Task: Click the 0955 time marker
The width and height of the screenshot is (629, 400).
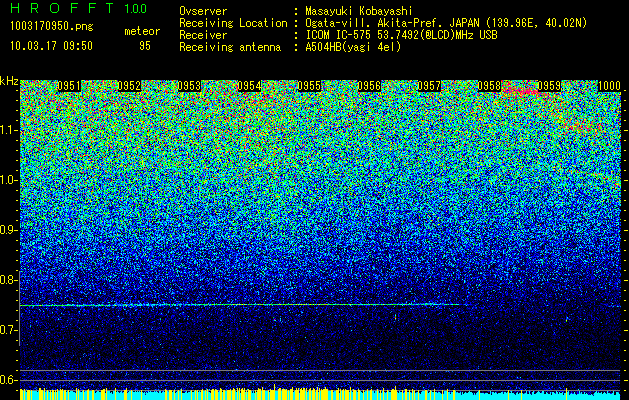Action: 309,86
